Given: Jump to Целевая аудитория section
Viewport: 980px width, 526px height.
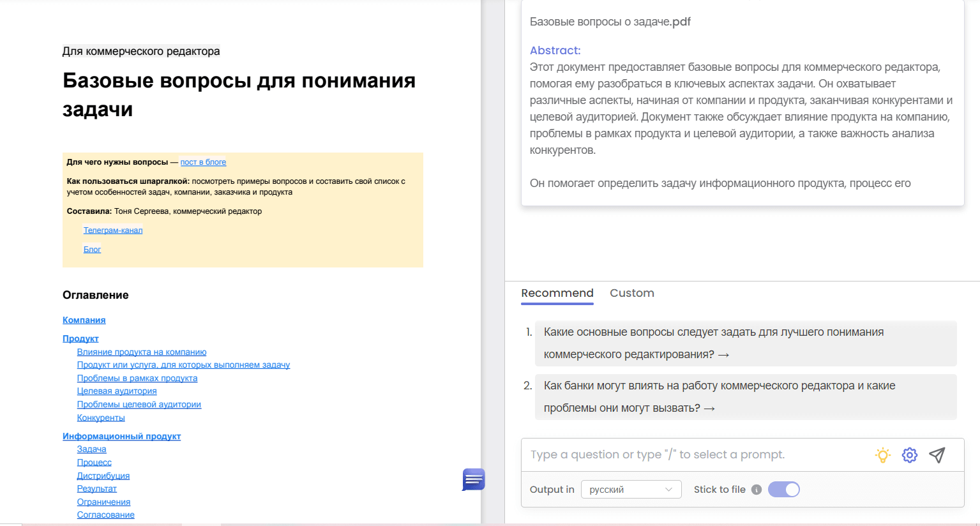Looking at the screenshot, I should pos(117,391).
